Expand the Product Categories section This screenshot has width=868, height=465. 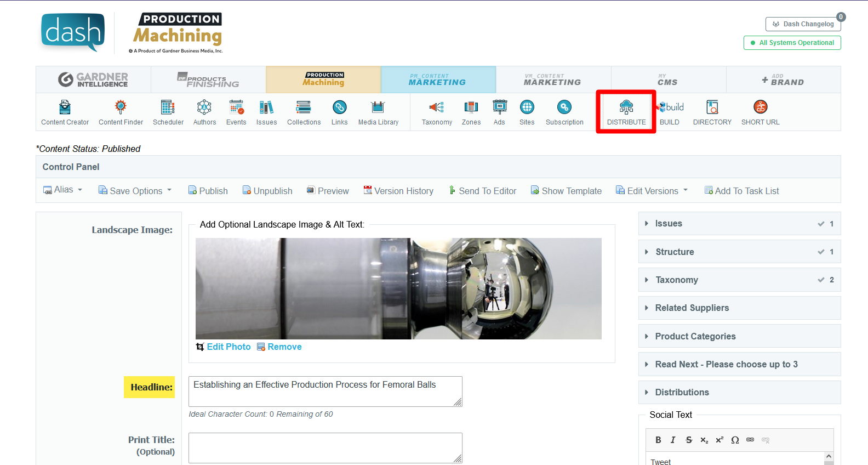[695, 336]
